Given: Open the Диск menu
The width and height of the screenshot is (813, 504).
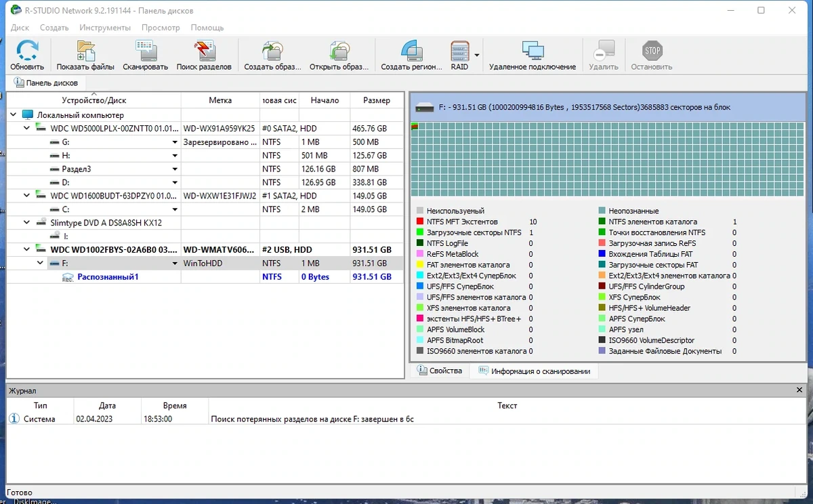Looking at the screenshot, I should [x=20, y=28].
